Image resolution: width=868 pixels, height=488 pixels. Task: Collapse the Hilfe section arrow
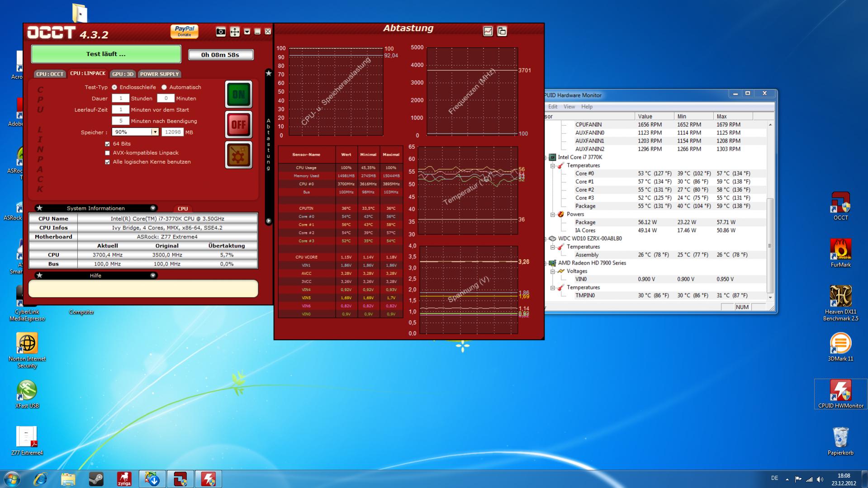[x=153, y=275]
